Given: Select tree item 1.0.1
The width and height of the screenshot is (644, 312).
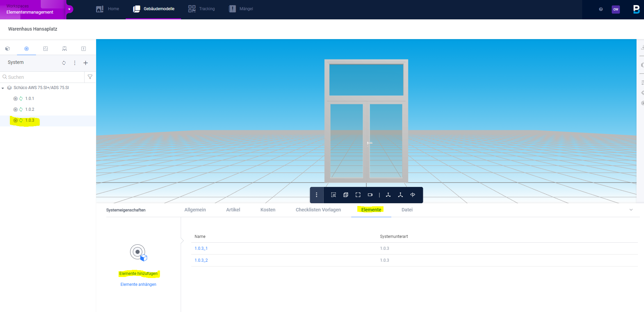Looking at the screenshot, I should tap(30, 99).
